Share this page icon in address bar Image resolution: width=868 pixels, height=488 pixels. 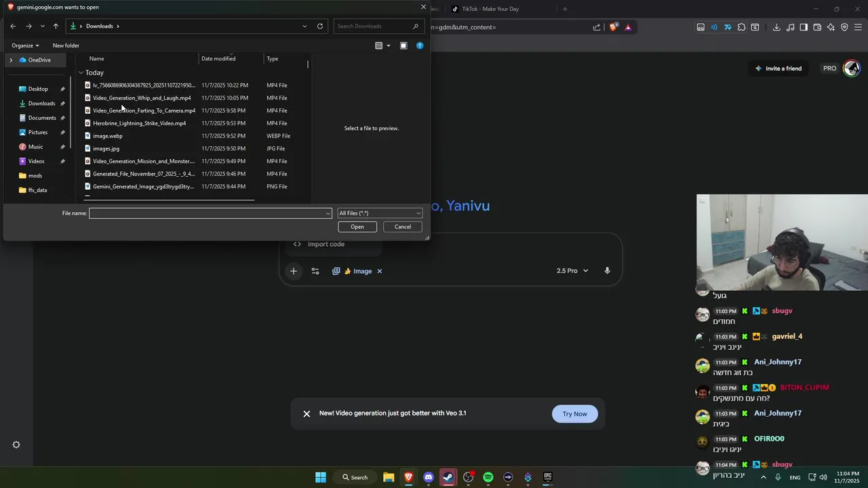pyautogui.click(x=597, y=27)
